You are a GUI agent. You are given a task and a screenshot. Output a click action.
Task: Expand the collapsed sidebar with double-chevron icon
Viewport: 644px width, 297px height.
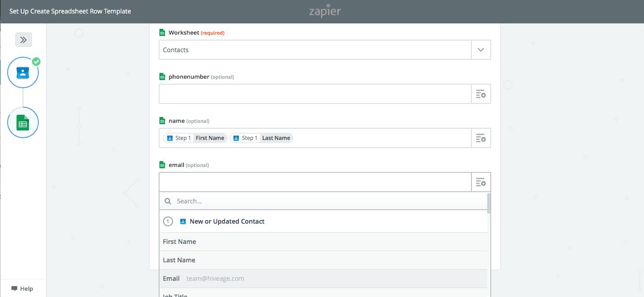point(23,40)
